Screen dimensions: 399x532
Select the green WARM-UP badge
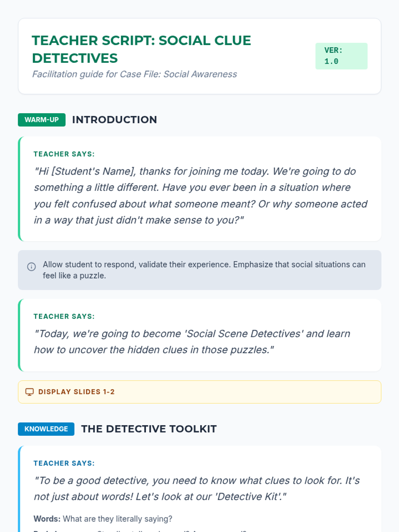(42, 120)
